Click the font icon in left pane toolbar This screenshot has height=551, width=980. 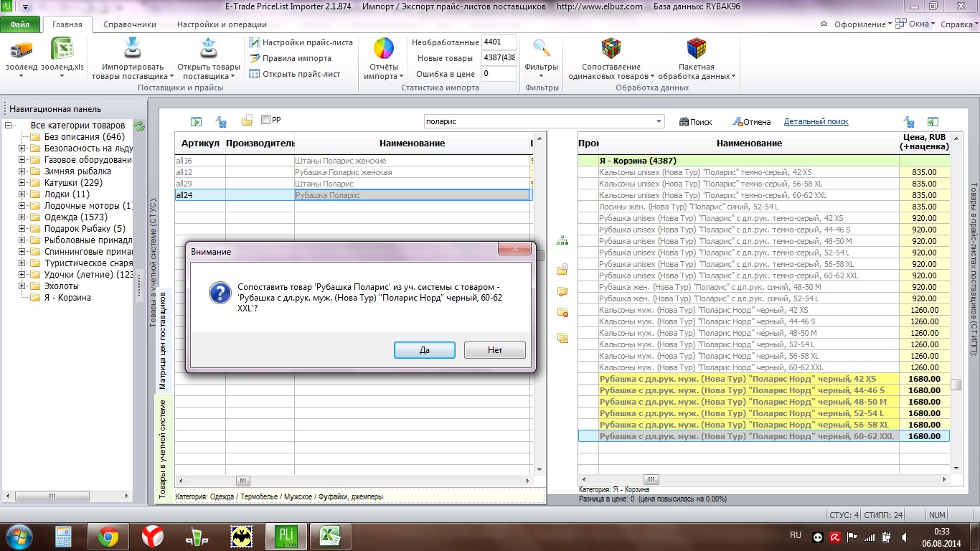222,122
